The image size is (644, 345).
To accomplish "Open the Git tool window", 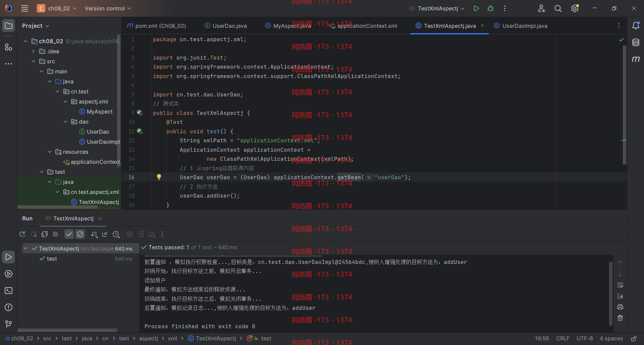I will coord(9,324).
